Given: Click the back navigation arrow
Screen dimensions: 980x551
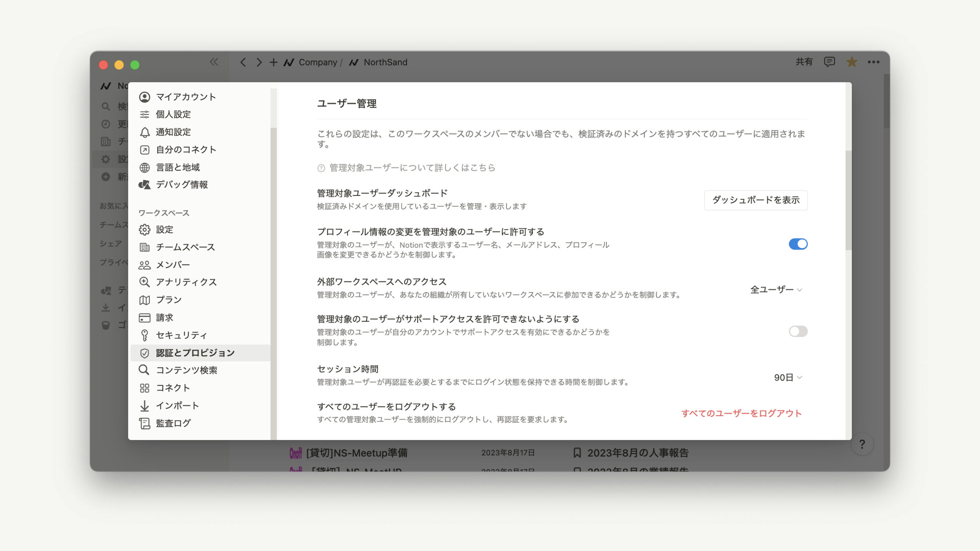Looking at the screenshot, I should click(243, 62).
